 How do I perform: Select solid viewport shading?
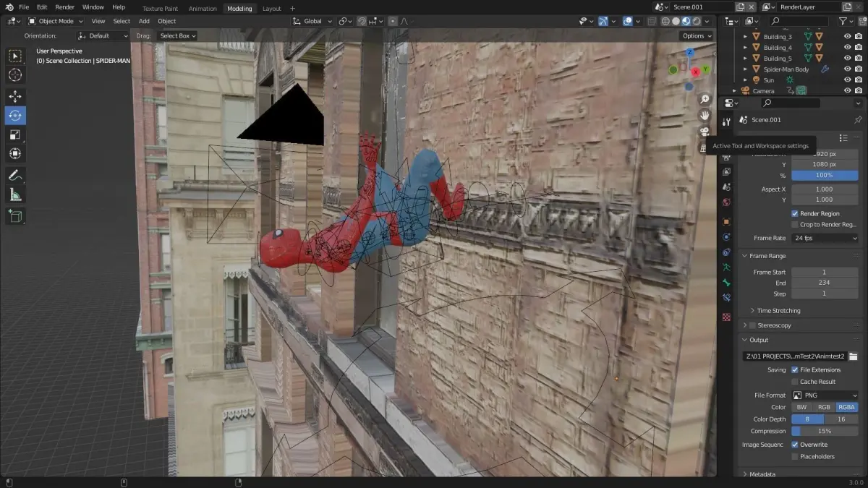click(x=675, y=21)
